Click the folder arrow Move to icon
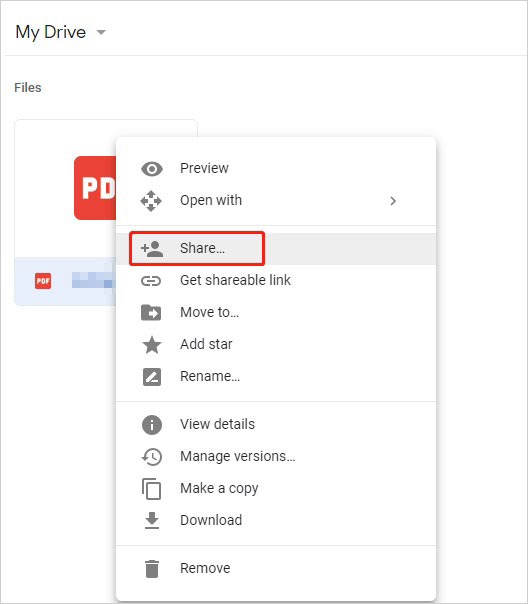The width and height of the screenshot is (528, 604). (x=151, y=312)
